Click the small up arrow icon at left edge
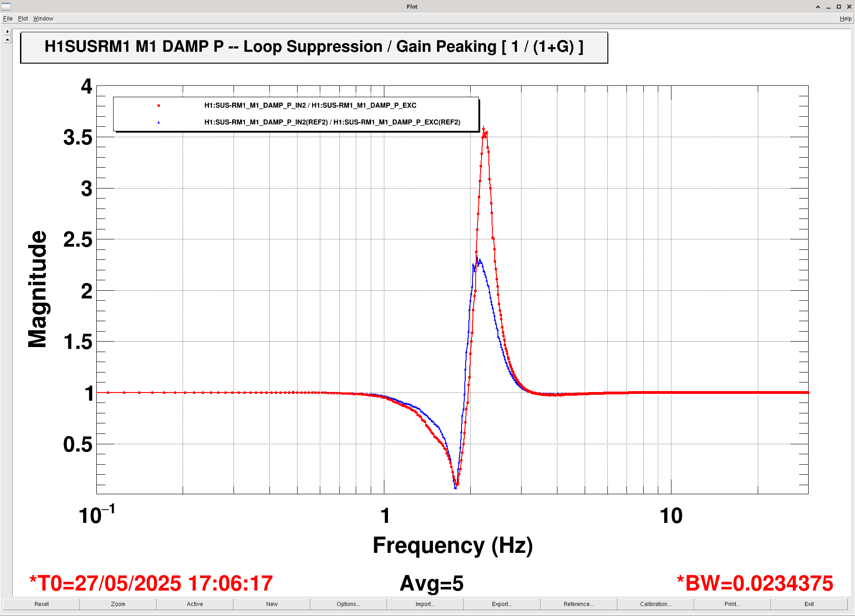The image size is (855, 616). [7, 40]
